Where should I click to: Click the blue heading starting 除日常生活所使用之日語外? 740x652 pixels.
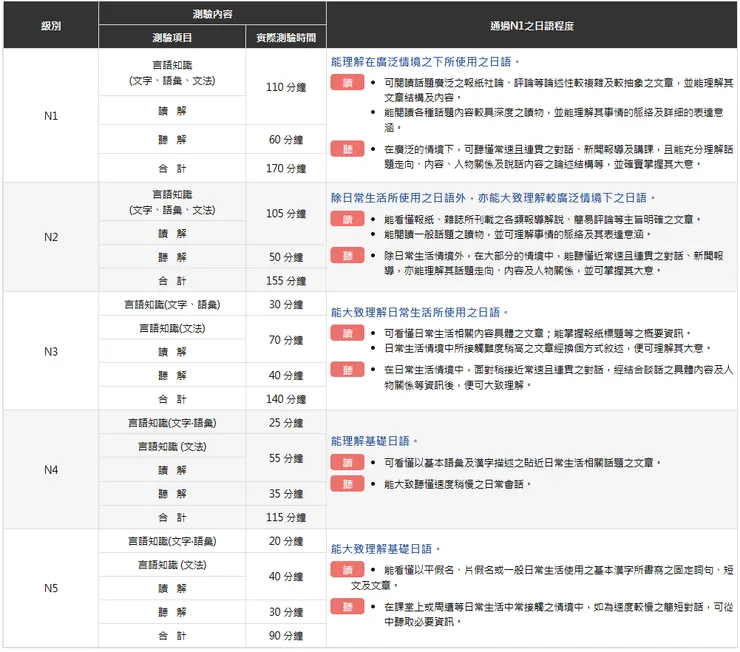[x=492, y=198]
